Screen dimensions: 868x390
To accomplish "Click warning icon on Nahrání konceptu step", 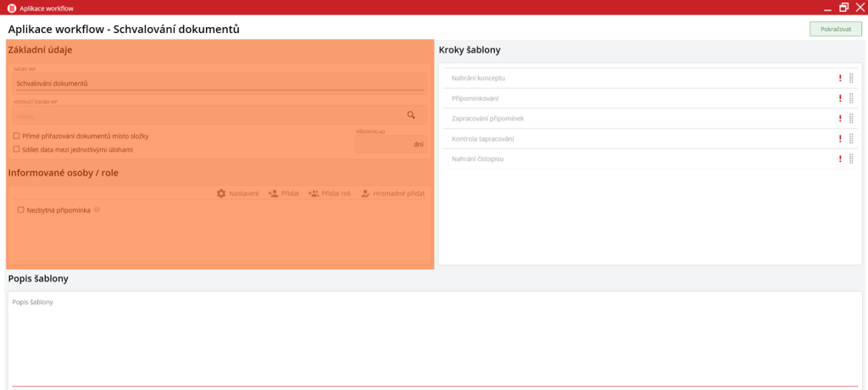I will [840, 78].
